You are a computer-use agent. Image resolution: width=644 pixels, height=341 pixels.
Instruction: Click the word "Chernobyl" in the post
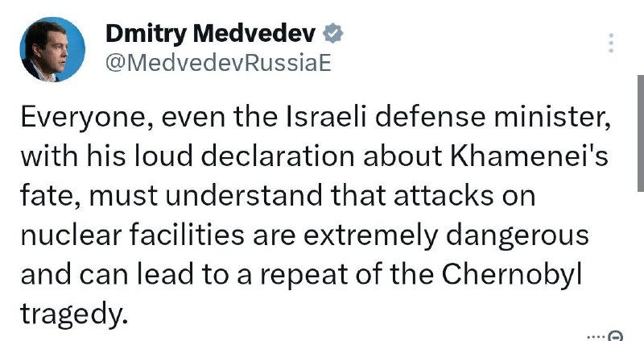(511, 274)
